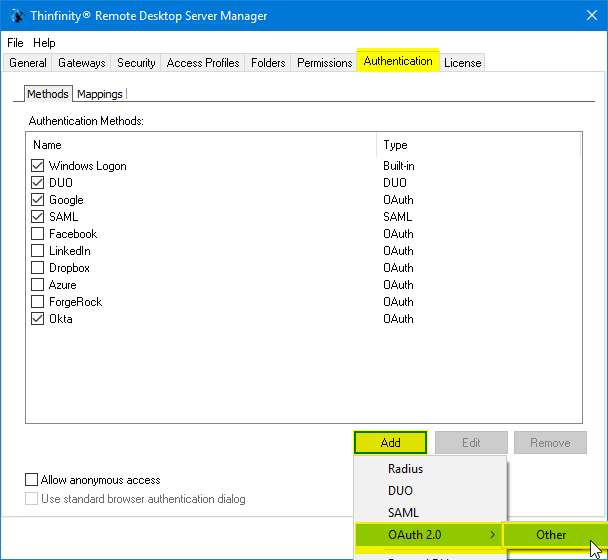This screenshot has height=560, width=608.
Task: Sort methods by the Name column header
Action: pyautogui.click(x=200, y=145)
